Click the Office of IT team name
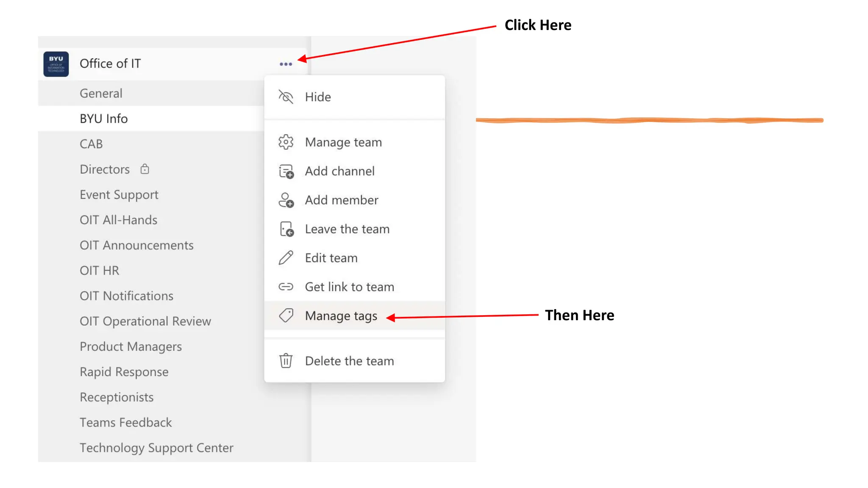Screen dimensions: 868x488 [x=110, y=64]
